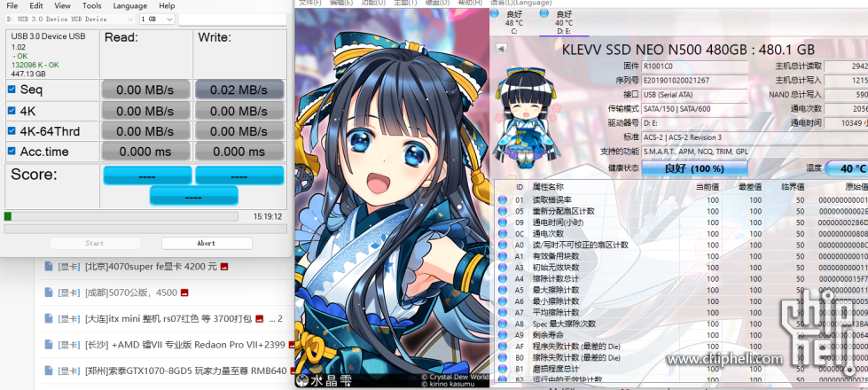Toggle the 4K test checkbox
The width and height of the screenshot is (868, 390).
pyautogui.click(x=12, y=110)
